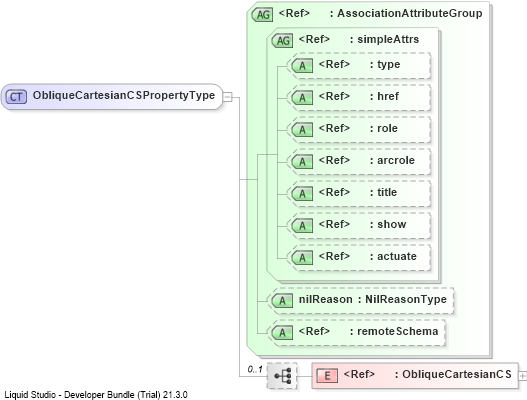Viewport: 527px width, 400px height.
Task: Select the actuate attribute name
Action: pyautogui.click(x=397, y=256)
